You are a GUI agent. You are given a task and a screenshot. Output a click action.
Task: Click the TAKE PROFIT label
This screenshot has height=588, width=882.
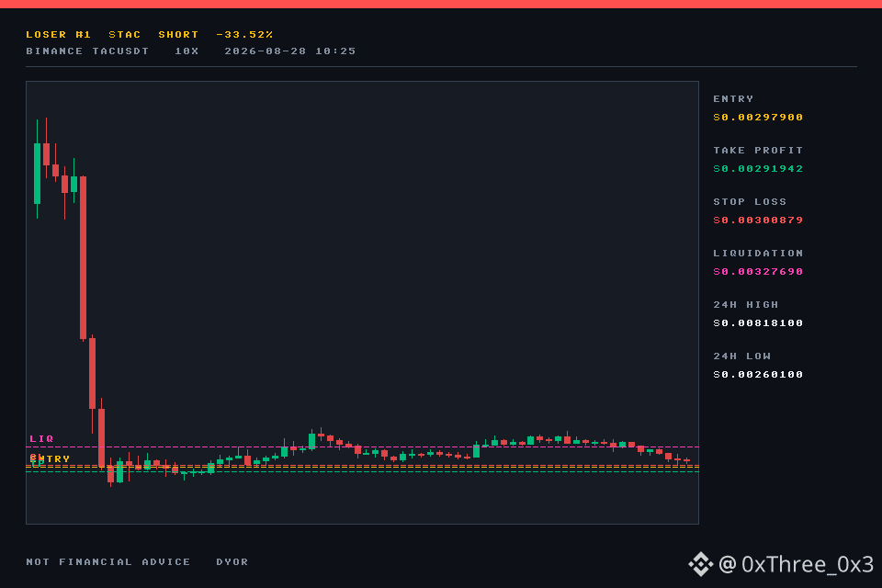(758, 151)
